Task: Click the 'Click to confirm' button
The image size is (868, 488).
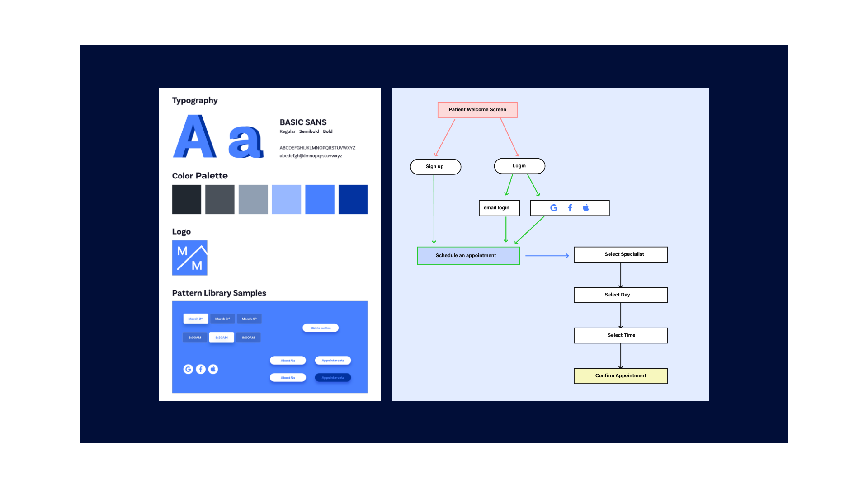Action: pyautogui.click(x=321, y=328)
